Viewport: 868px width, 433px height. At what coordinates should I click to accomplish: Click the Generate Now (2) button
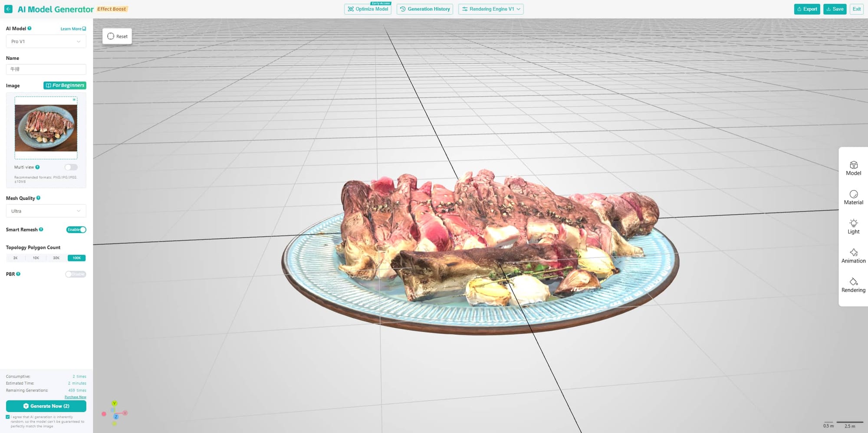point(46,406)
